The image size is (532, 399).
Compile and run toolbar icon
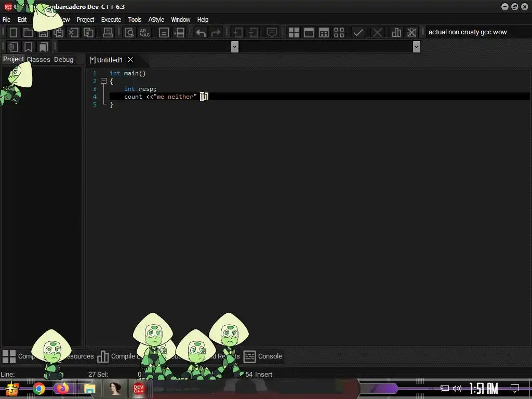click(x=324, y=33)
